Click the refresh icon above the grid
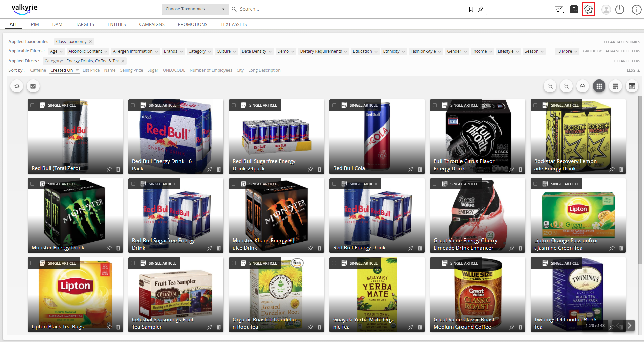This screenshot has height=342, width=644. pos(17,86)
